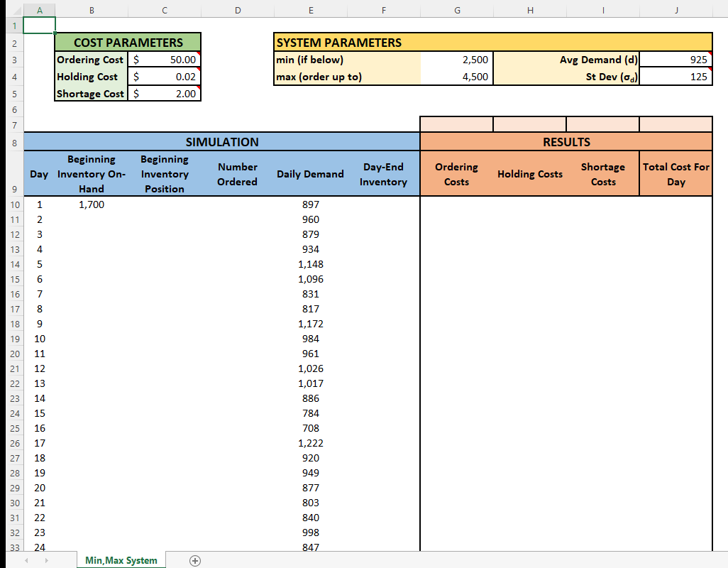Select the column A header
Viewport: 728px width, 568px height.
tap(39, 10)
